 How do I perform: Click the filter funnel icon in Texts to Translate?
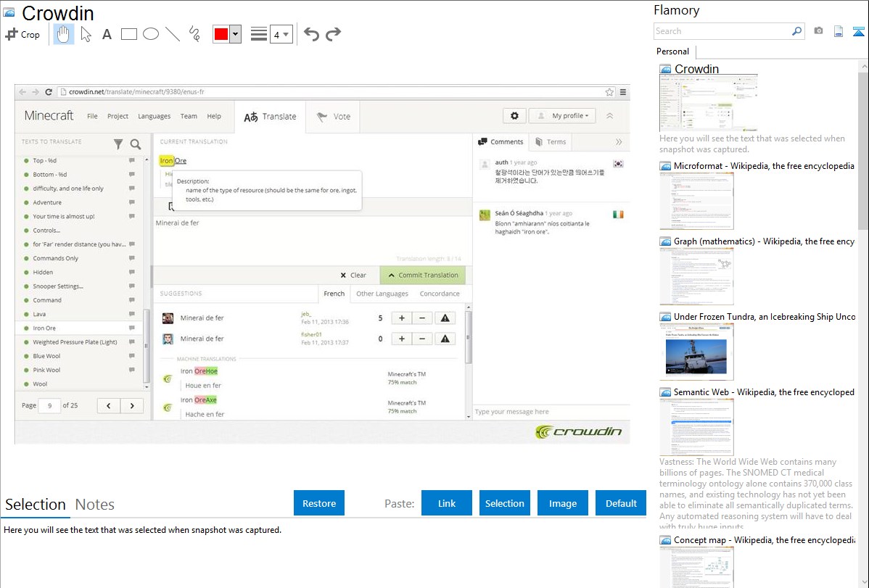pos(118,144)
